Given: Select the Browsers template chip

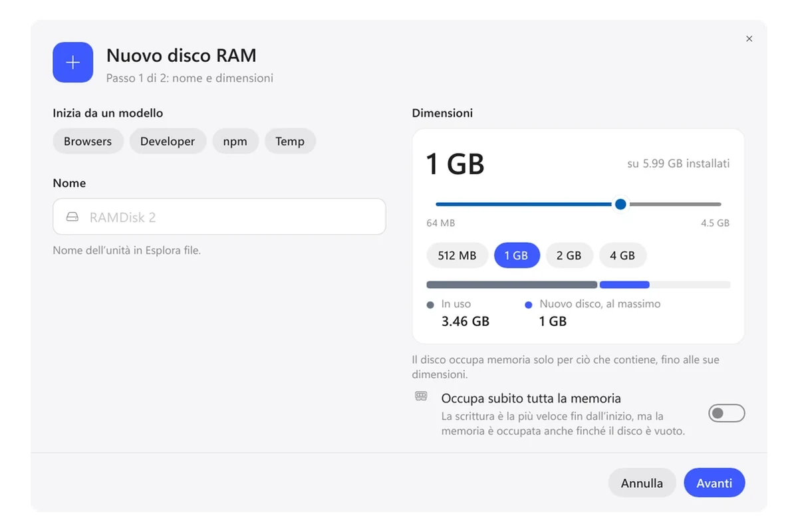Looking at the screenshot, I should (88, 141).
